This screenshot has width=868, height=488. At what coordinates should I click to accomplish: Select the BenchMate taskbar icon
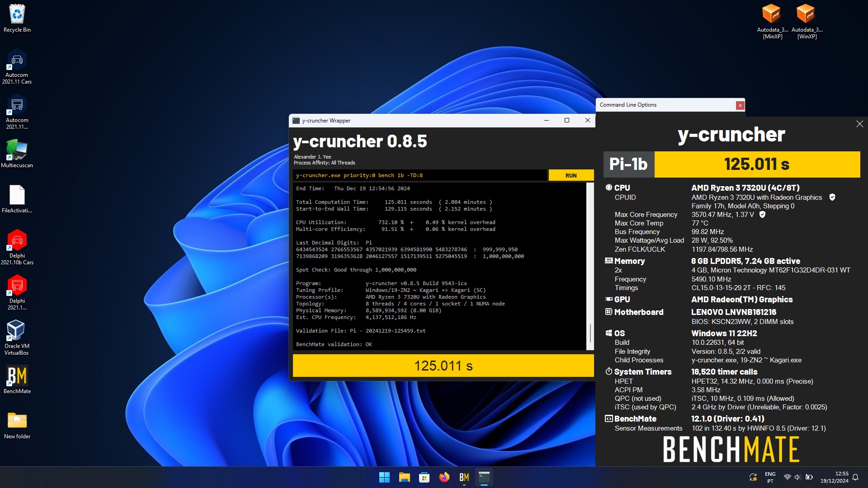pyautogui.click(x=464, y=477)
